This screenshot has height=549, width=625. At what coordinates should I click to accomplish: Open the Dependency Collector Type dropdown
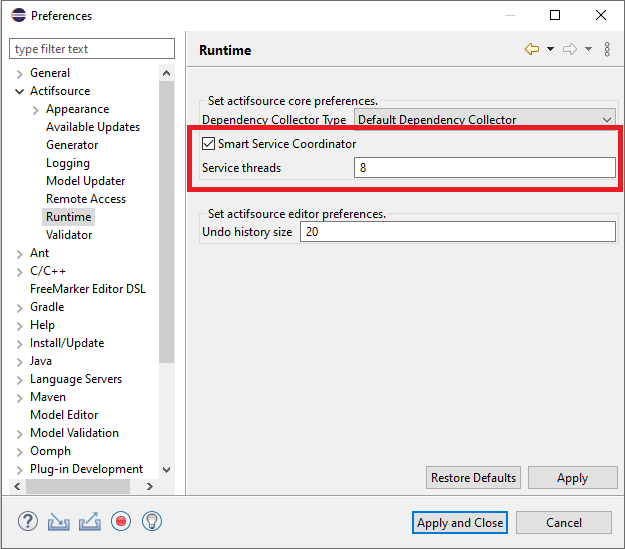485,120
